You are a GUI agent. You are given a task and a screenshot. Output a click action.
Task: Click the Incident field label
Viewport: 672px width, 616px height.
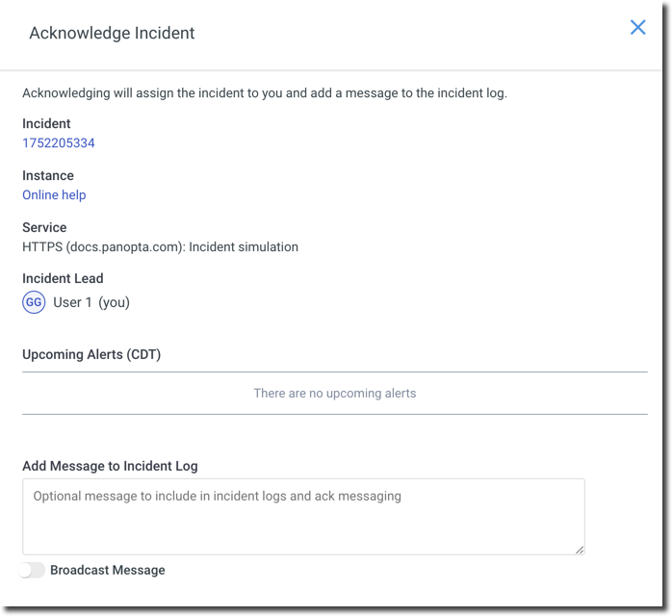tap(46, 124)
